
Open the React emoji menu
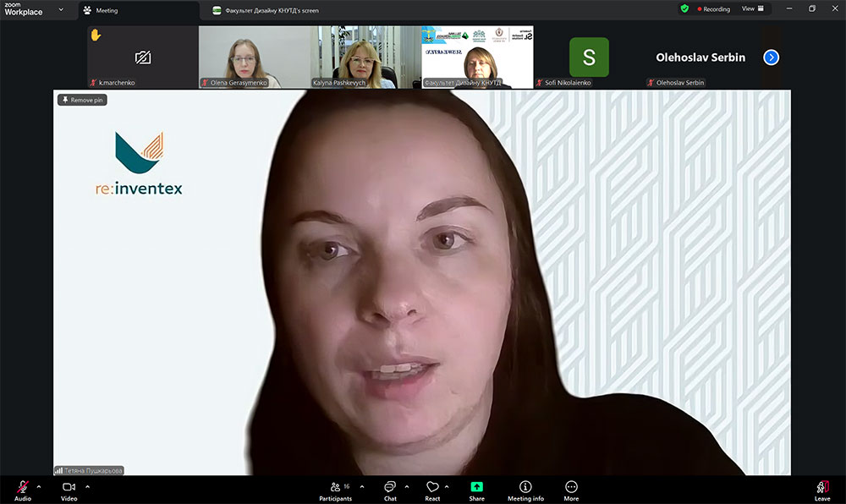(x=432, y=490)
